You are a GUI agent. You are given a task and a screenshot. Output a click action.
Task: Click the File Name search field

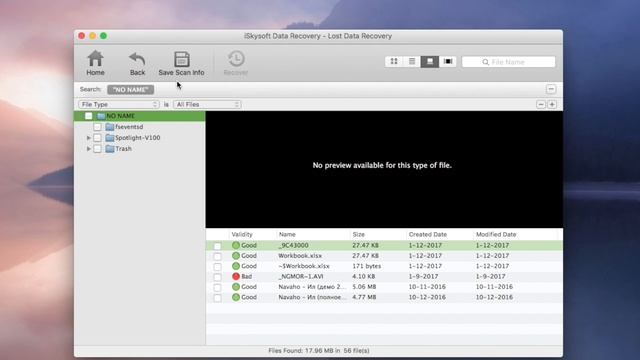click(x=509, y=62)
